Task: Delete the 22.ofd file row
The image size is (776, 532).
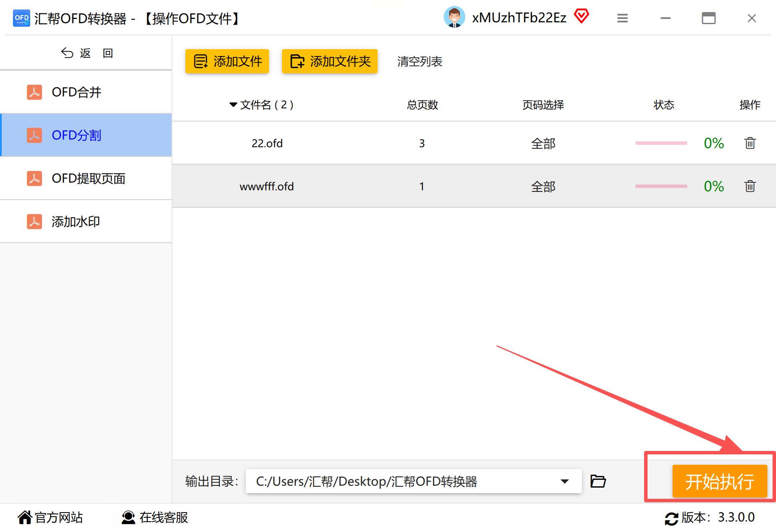Action: [x=750, y=143]
